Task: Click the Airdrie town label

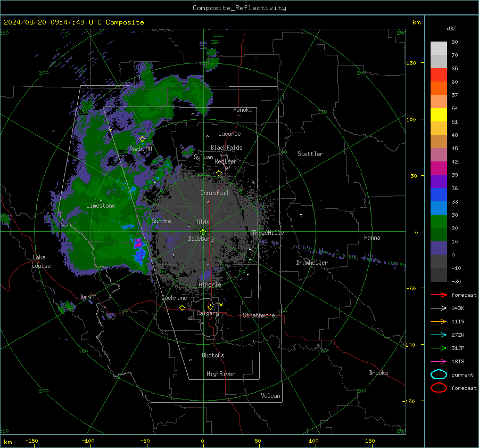Action: pyautogui.click(x=210, y=284)
